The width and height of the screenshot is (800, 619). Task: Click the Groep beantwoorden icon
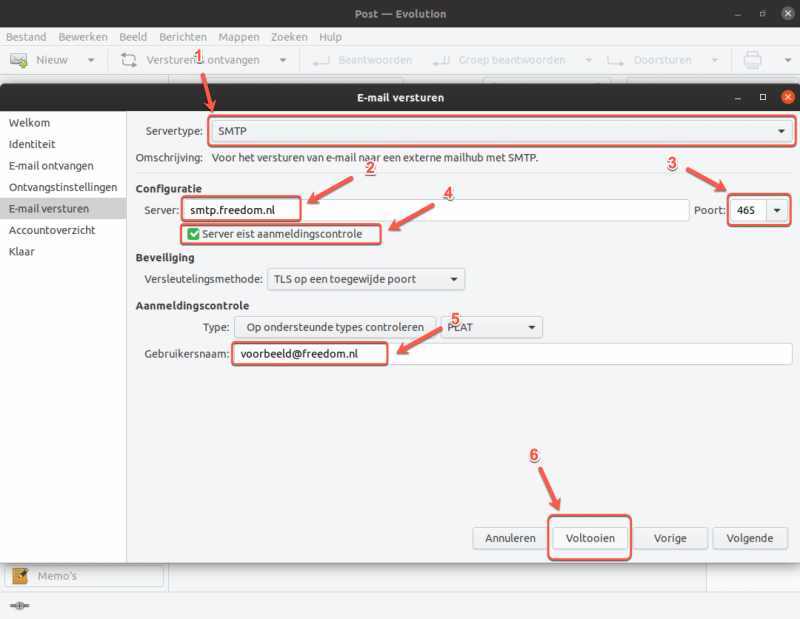coord(441,61)
